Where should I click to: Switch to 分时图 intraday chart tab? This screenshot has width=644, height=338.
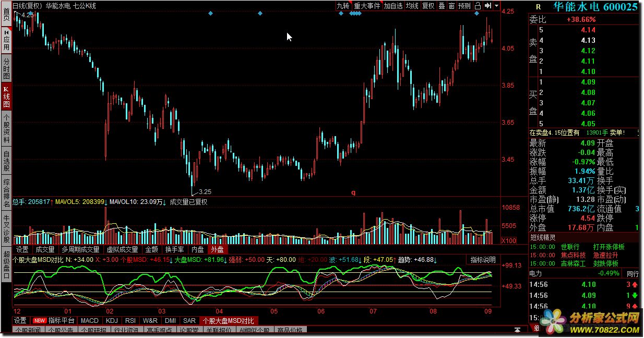click(x=6, y=68)
